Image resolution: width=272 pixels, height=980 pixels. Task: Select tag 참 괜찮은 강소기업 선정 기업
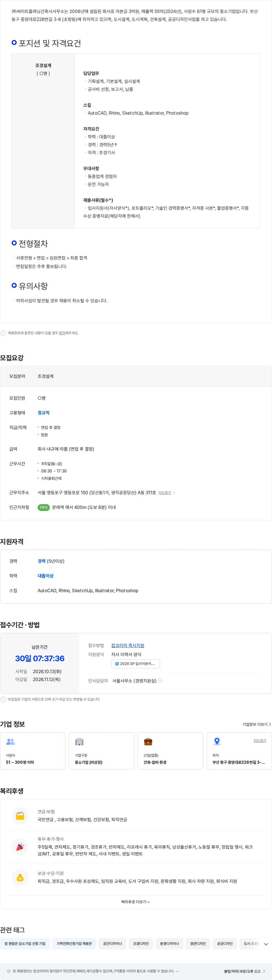click(x=25, y=943)
